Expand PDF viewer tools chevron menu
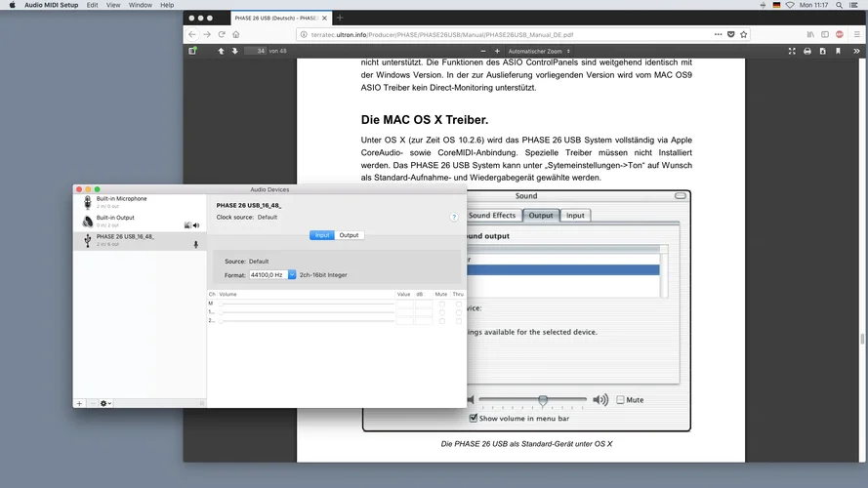This screenshot has height=488, width=868. point(856,51)
